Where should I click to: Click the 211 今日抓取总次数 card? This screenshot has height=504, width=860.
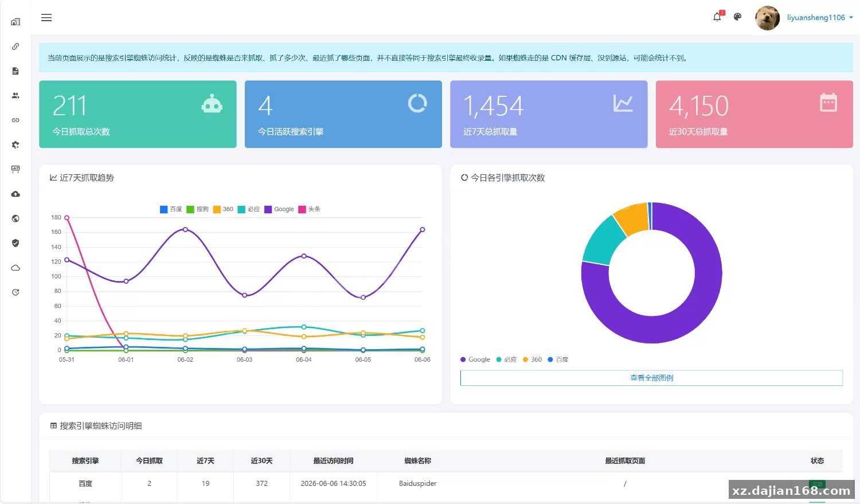click(x=138, y=114)
